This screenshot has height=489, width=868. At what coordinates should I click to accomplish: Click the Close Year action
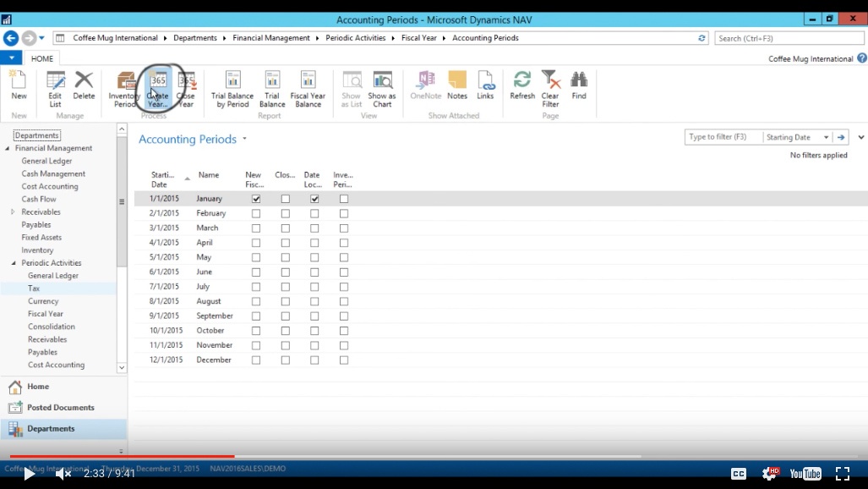186,89
